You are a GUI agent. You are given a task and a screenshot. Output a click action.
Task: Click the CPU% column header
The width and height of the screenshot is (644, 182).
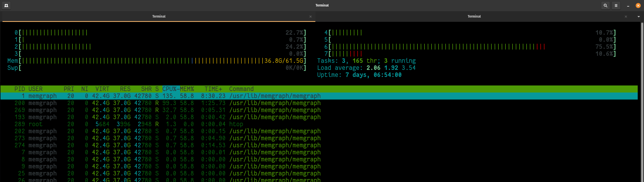[171, 89]
